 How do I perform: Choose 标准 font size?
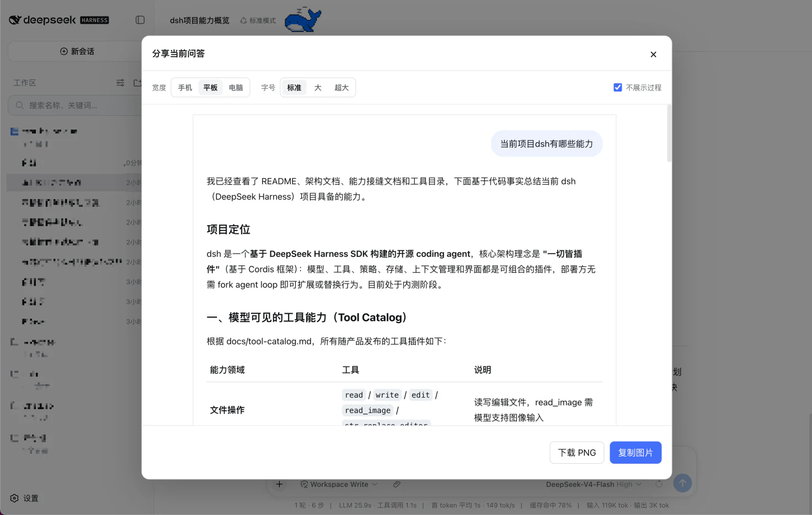pyautogui.click(x=294, y=88)
